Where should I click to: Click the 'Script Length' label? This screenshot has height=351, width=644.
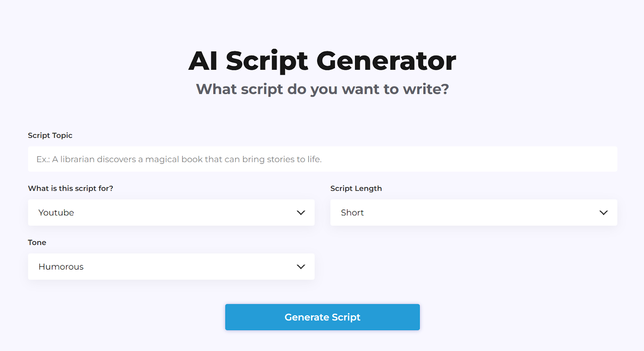click(356, 188)
